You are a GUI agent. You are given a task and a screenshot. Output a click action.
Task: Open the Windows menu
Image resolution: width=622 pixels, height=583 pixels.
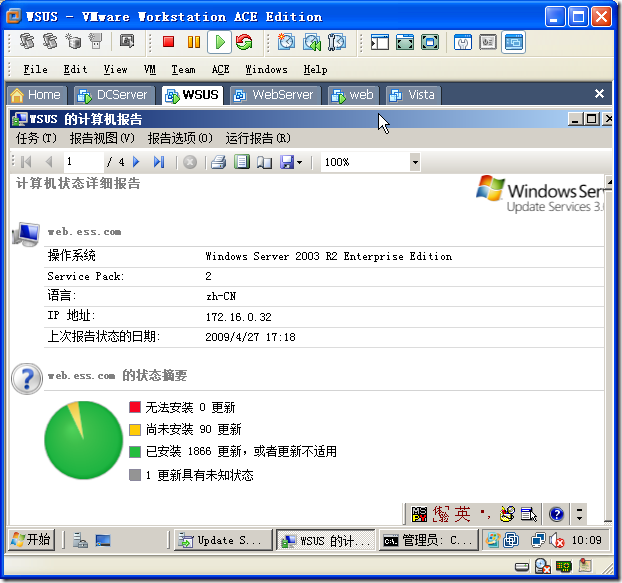[x=266, y=69]
